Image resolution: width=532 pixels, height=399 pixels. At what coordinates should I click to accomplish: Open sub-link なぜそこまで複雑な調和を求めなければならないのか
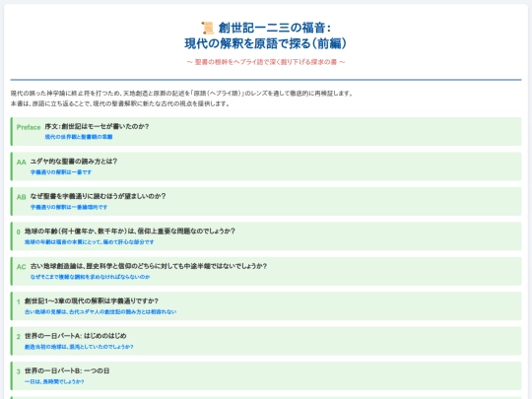(90, 277)
